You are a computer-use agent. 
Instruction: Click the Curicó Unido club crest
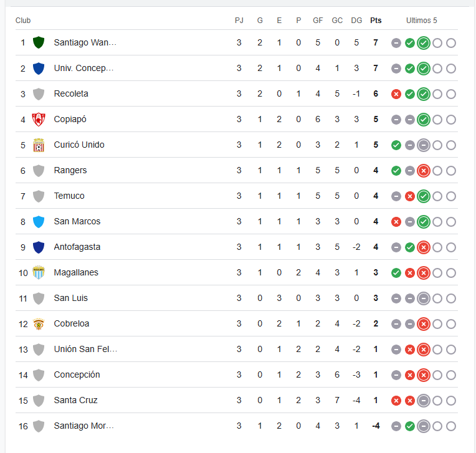point(39,145)
